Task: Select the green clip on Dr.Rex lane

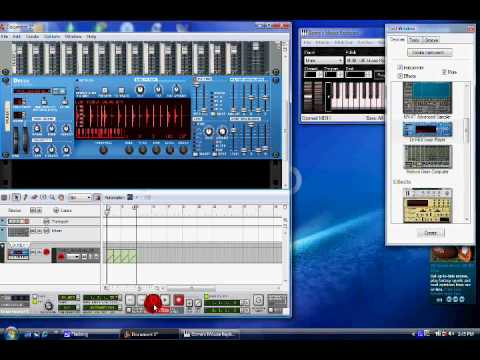Action: [x=121, y=256]
